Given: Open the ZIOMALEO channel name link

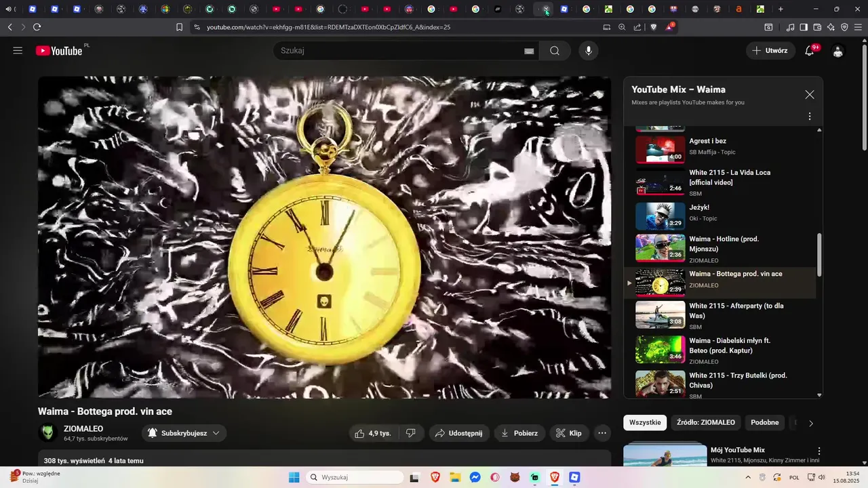Looking at the screenshot, I should 83,429.
